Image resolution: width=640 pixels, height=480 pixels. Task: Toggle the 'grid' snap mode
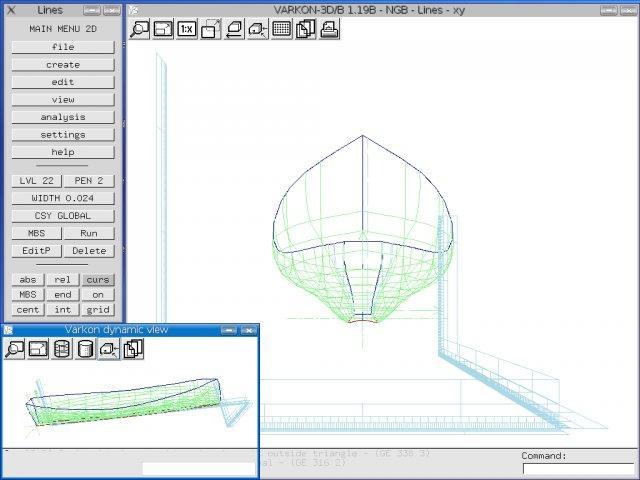pyautogui.click(x=97, y=310)
